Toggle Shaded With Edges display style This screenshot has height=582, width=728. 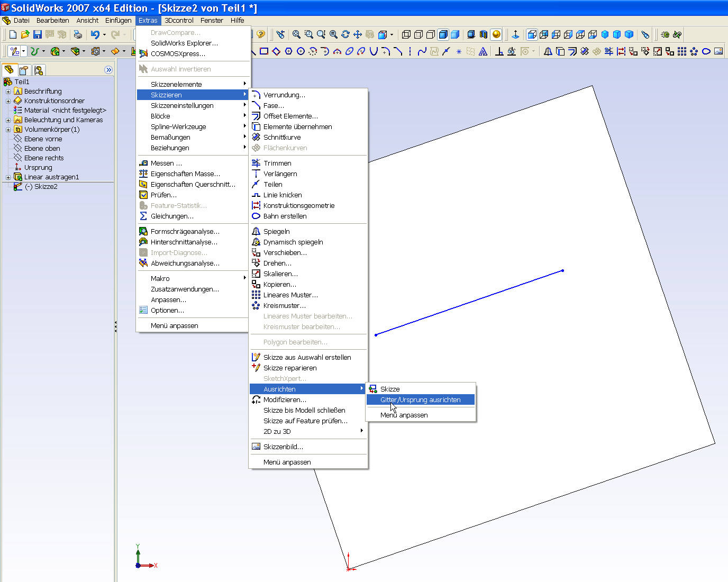(x=443, y=34)
